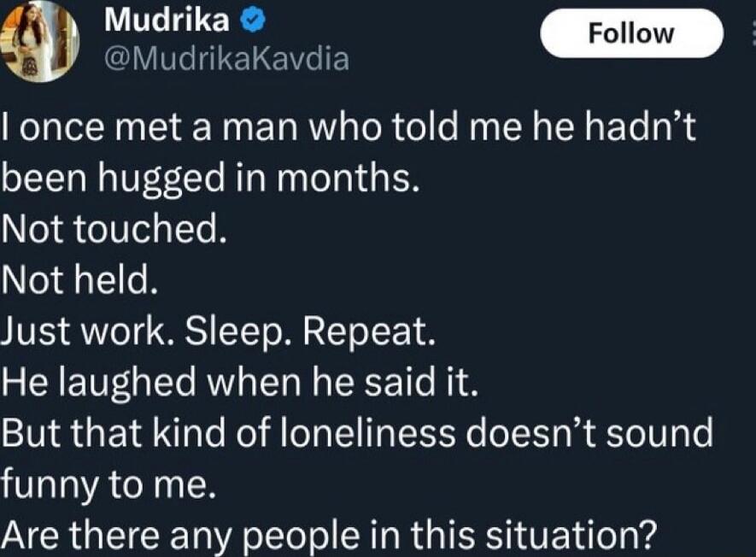Select the "Not touched." line
Image resolution: width=756 pixels, height=557 pixels.
pos(114,229)
